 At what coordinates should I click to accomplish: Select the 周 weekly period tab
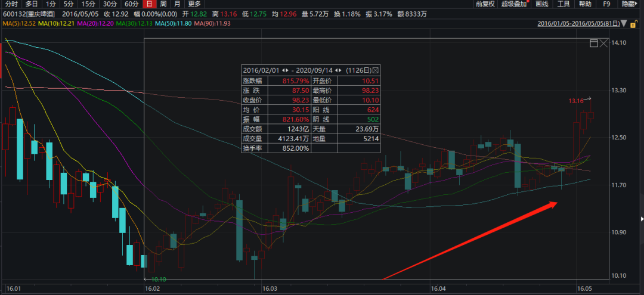[x=163, y=4]
